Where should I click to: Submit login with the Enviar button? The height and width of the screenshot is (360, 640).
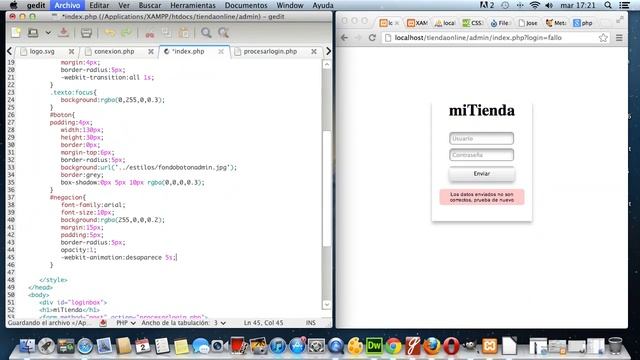(482, 173)
